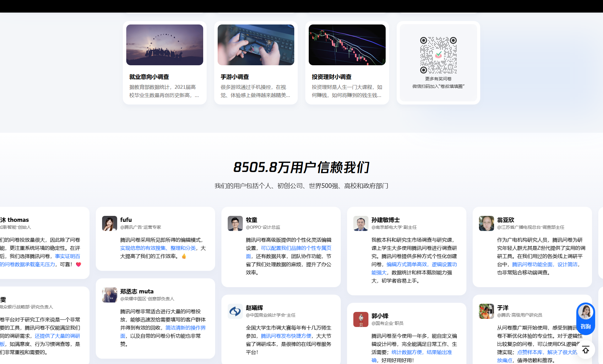
Task: Click @中国商业统计学会·主任 title
Action: 271,315
